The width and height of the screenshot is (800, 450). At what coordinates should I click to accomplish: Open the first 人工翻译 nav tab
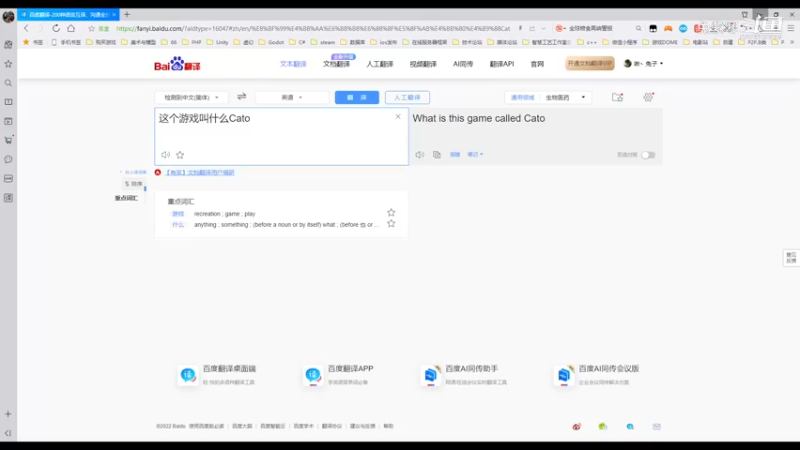click(x=380, y=64)
